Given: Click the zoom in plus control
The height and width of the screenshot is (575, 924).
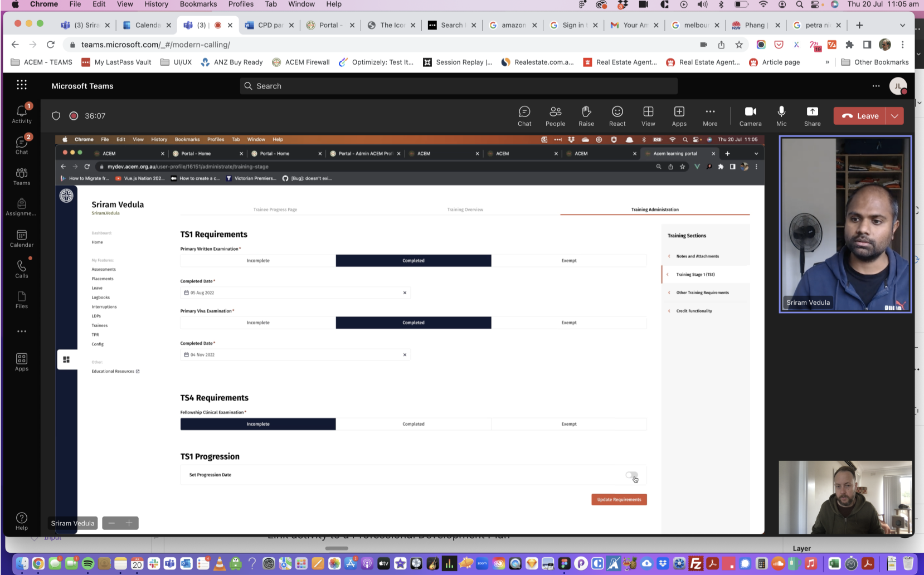Looking at the screenshot, I should [x=129, y=523].
